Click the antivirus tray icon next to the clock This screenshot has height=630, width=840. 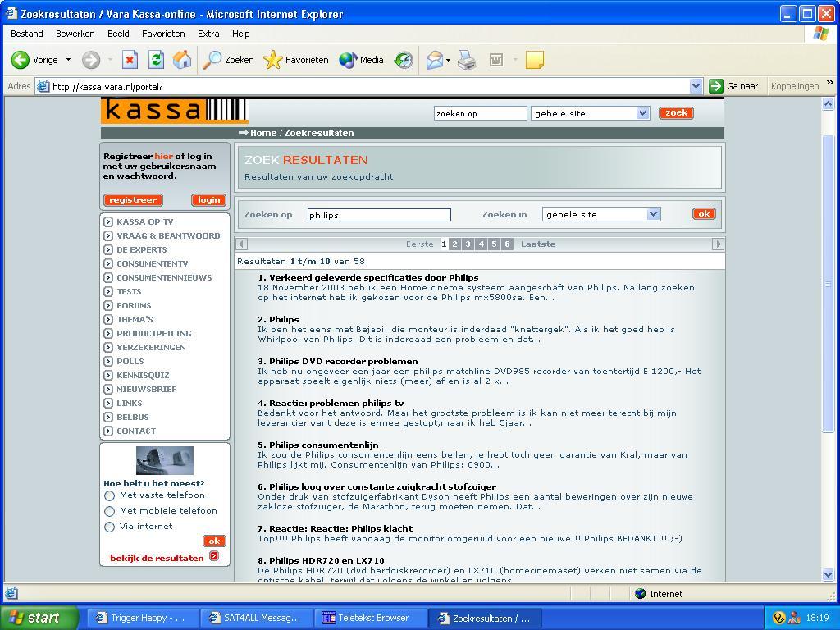tap(779, 618)
